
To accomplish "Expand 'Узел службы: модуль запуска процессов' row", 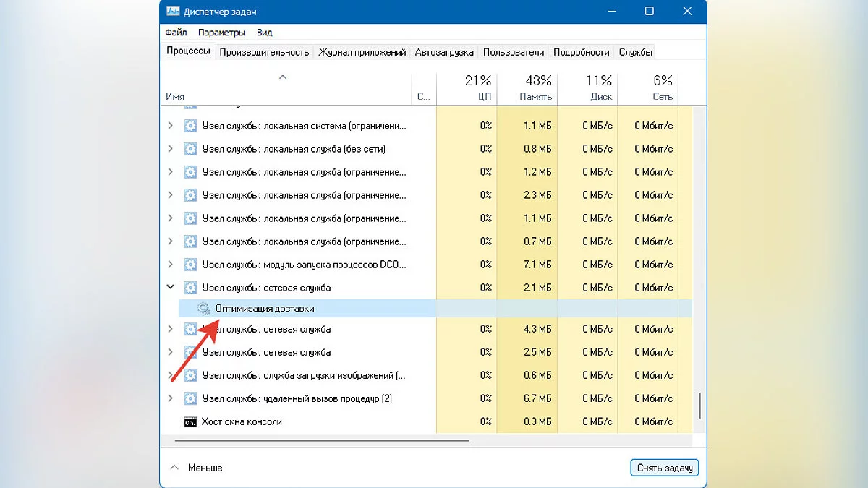I will (171, 265).
